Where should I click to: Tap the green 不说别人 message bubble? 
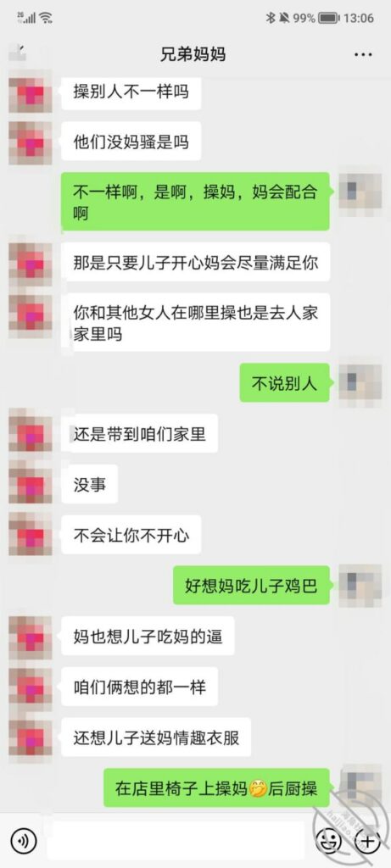tap(284, 382)
